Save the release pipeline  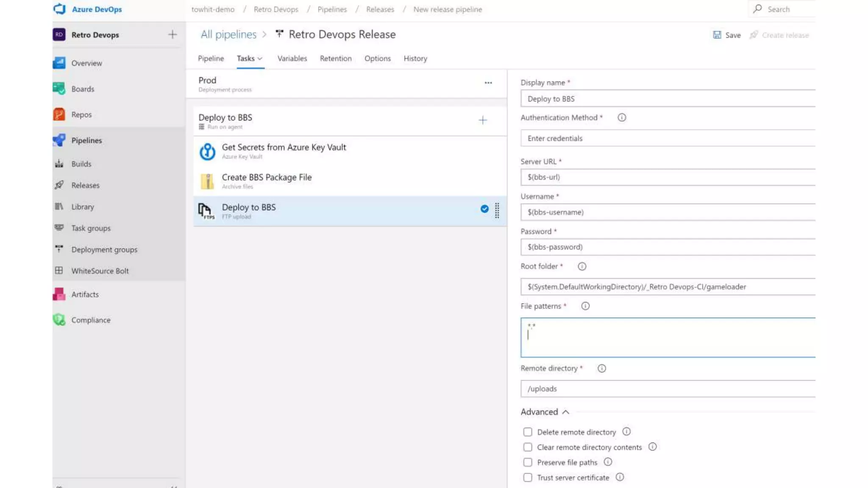pos(727,35)
